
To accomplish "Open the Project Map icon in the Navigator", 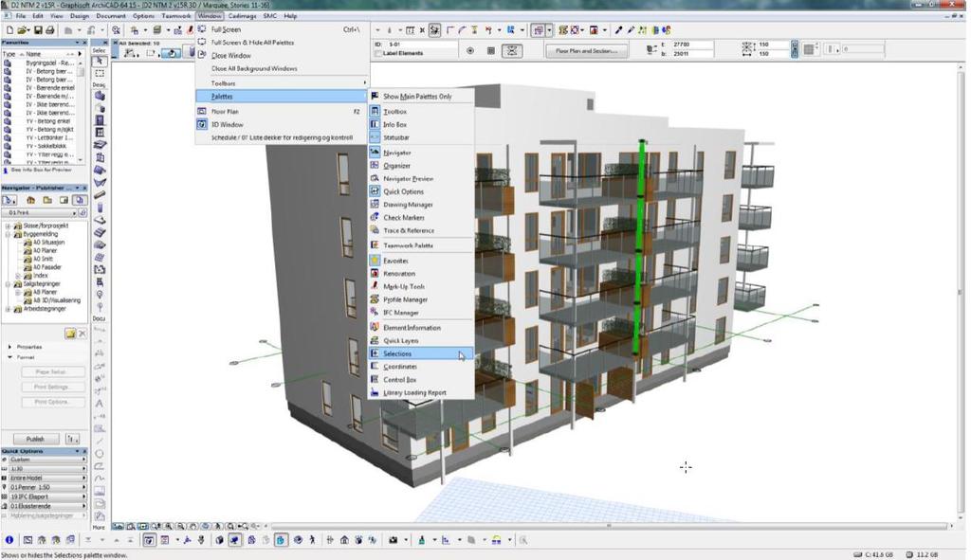I will point(30,200).
